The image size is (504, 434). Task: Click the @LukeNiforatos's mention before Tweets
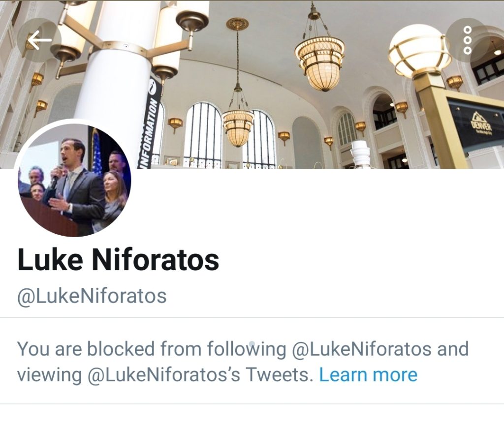164,375
